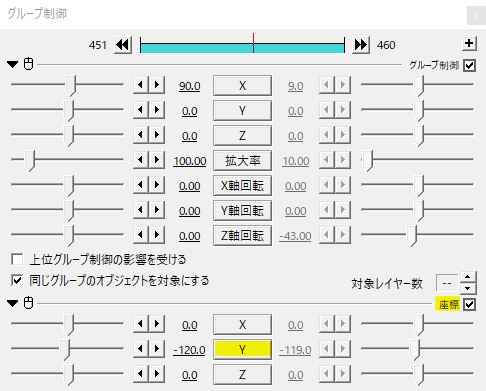Click the mouse icon beside グループ制御 section
The height and width of the screenshot is (391, 486).
[x=28, y=64]
